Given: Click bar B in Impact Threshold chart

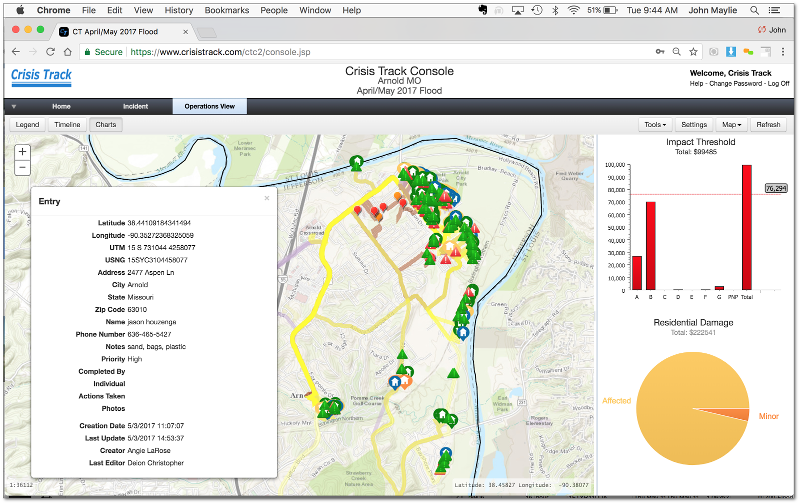Looking at the screenshot, I should click(651, 246).
